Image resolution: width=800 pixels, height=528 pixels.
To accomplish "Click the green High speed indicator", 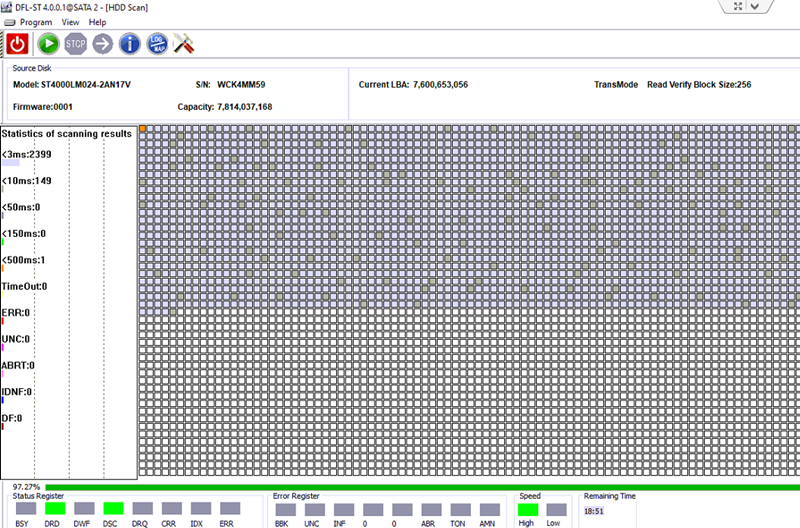I will [x=528, y=510].
